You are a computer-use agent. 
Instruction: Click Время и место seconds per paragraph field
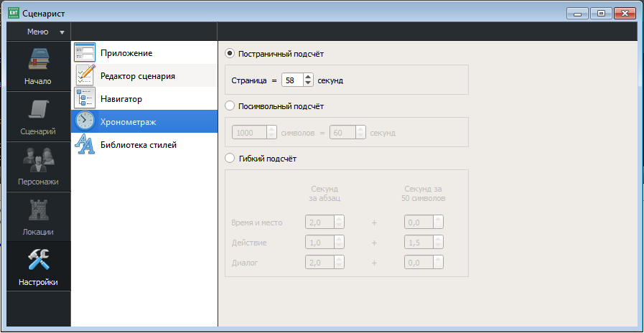[325, 222]
